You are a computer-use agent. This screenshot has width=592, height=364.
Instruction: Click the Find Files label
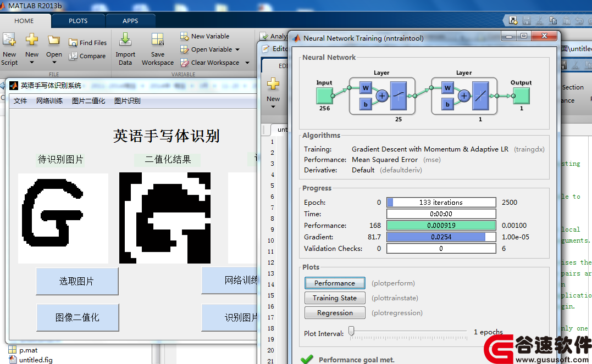(93, 43)
